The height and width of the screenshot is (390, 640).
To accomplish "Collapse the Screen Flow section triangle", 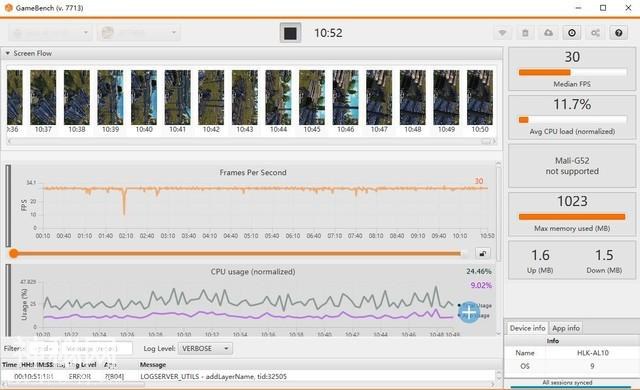I will tap(7, 53).
